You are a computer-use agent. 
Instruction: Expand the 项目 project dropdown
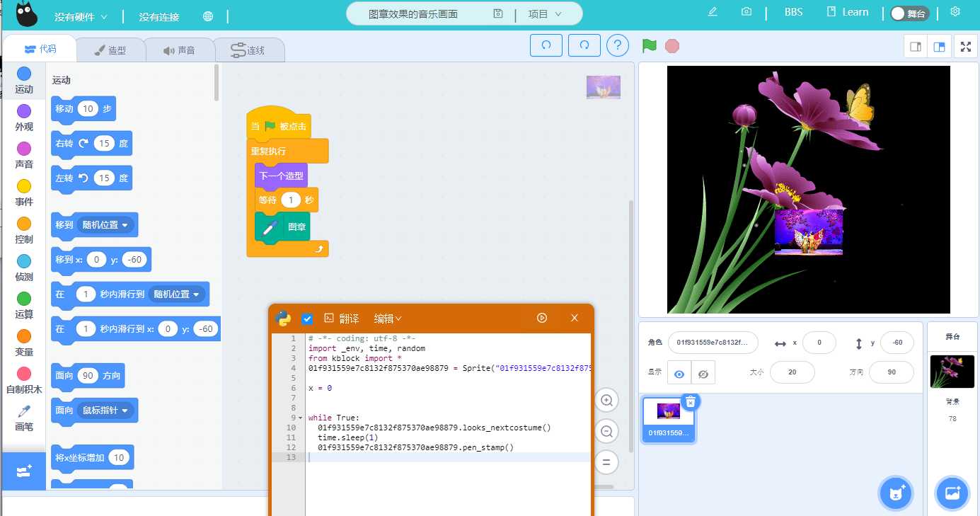point(545,14)
